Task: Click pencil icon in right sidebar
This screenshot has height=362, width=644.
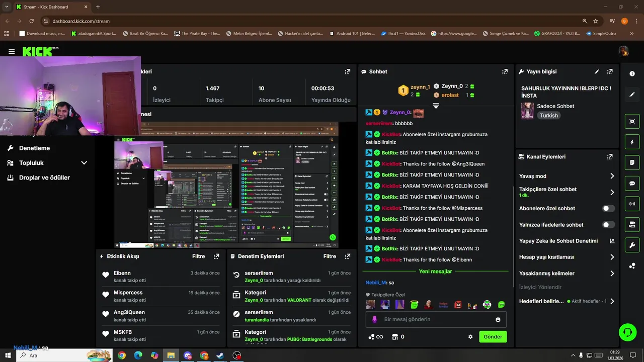Action: [632, 94]
